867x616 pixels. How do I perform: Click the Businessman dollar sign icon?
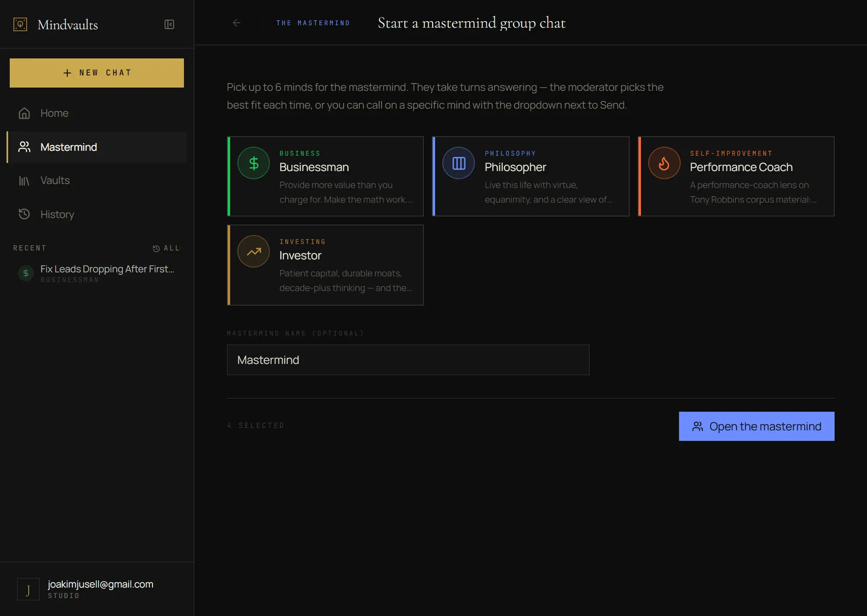click(254, 163)
